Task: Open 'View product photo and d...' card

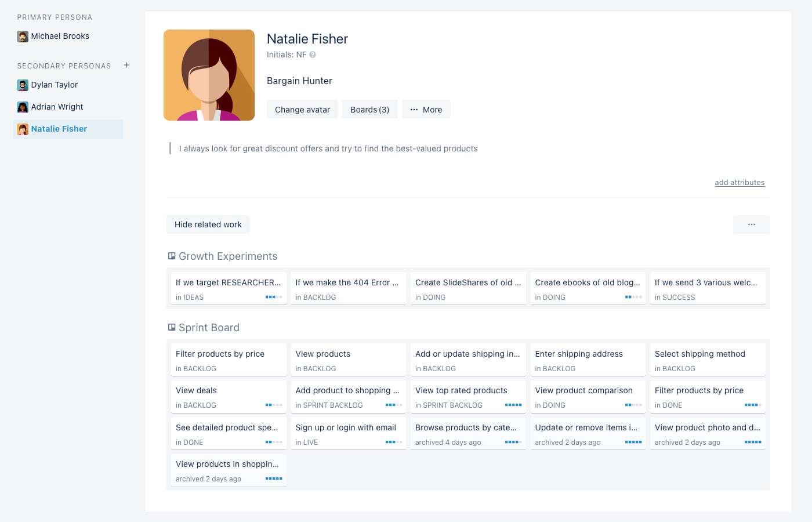Action: (x=708, y=433)
